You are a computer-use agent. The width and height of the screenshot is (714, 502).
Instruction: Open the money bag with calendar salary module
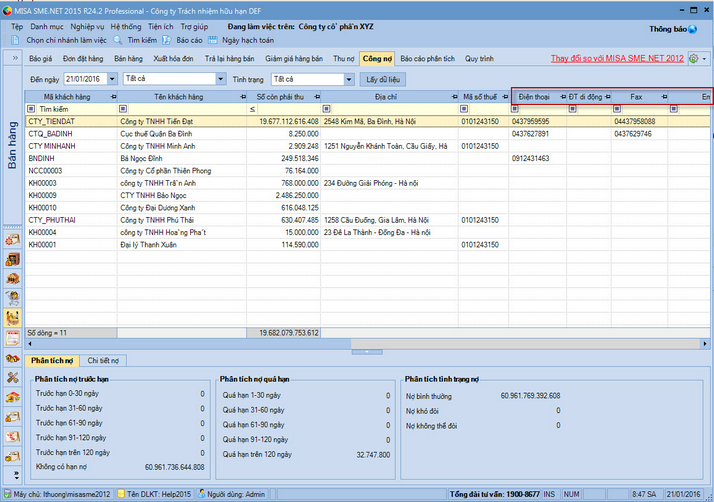(x=13, y=417)
